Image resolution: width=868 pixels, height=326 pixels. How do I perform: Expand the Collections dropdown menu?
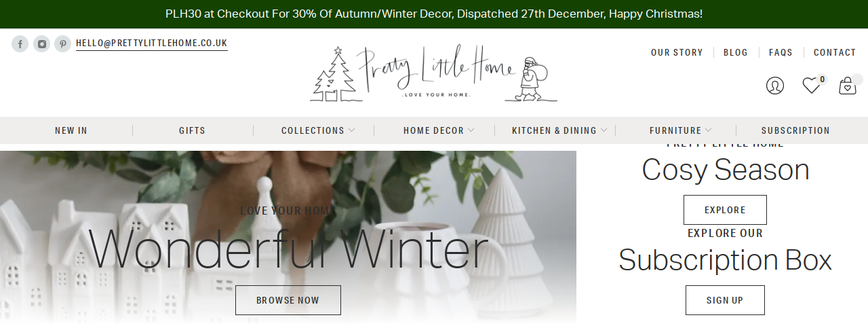318,130
